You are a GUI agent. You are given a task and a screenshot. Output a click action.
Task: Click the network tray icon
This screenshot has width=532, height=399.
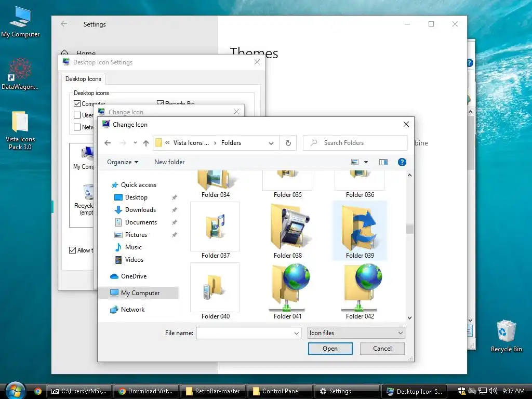[x=483, y=391]
